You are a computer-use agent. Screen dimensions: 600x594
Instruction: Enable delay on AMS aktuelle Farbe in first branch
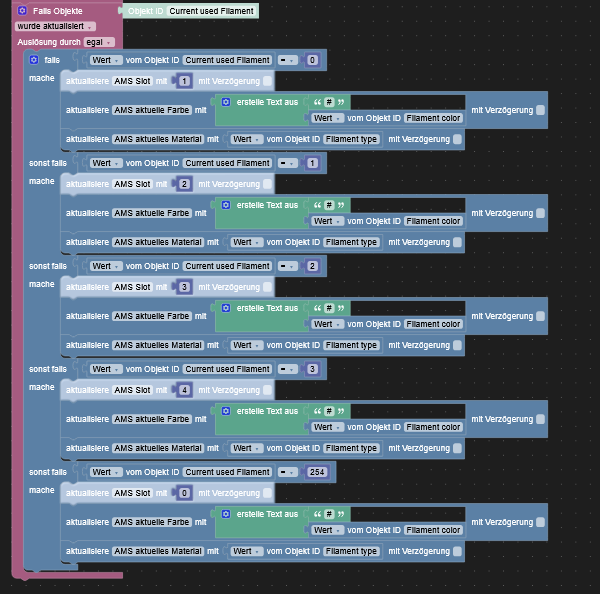[540, 110]
